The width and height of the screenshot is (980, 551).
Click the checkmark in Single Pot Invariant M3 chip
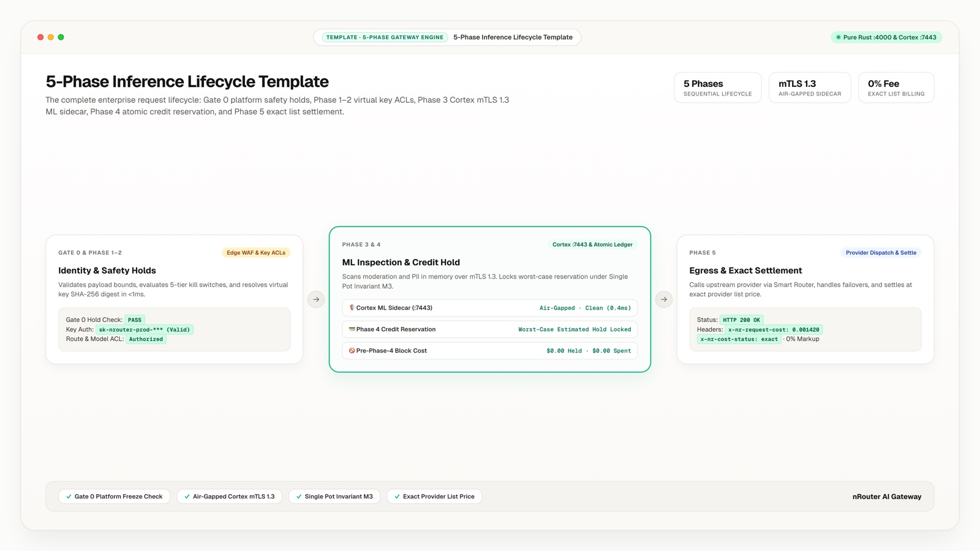coord(299,497)
